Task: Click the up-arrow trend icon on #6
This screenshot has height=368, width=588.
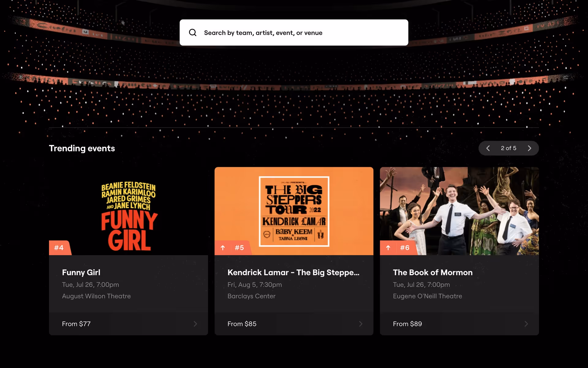Action: pyautogui.click(x=388, y=248)
